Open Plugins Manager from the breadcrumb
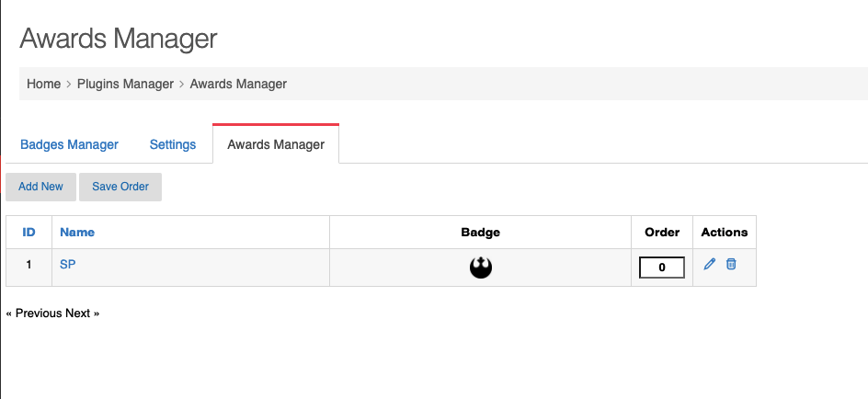868x399 pixels. tap(125, 84)
